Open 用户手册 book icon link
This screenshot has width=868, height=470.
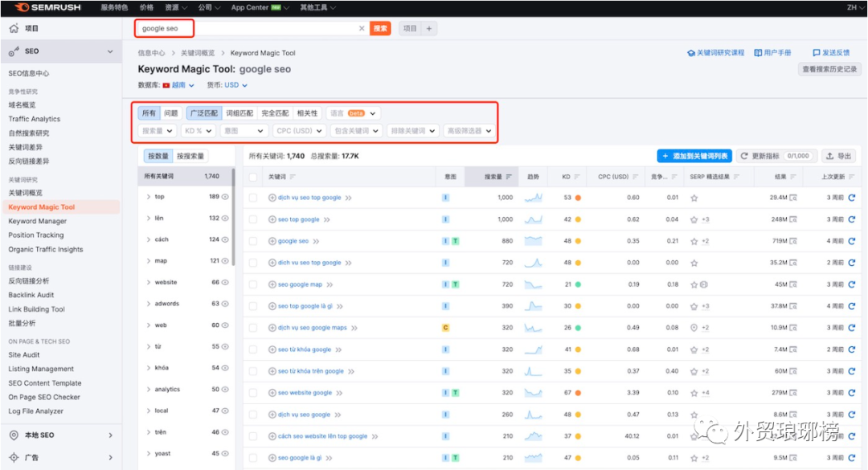[772, 52]
